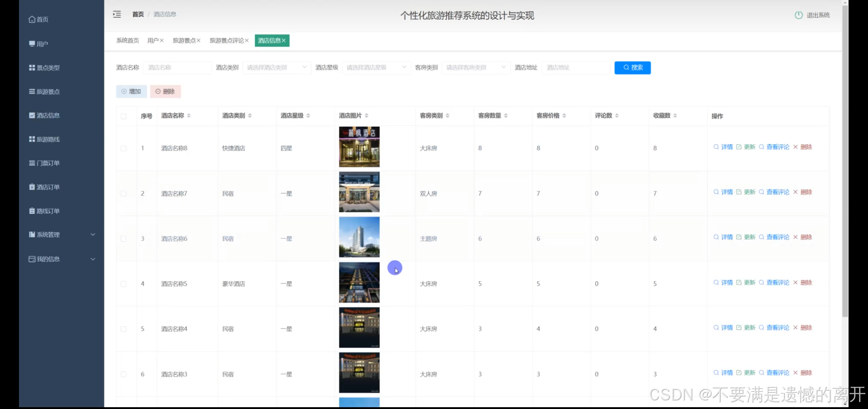The height and width of the screenshot is (409, 868).
Task: Click the 退出系统 power icon
Action: (x=799, y=15)
